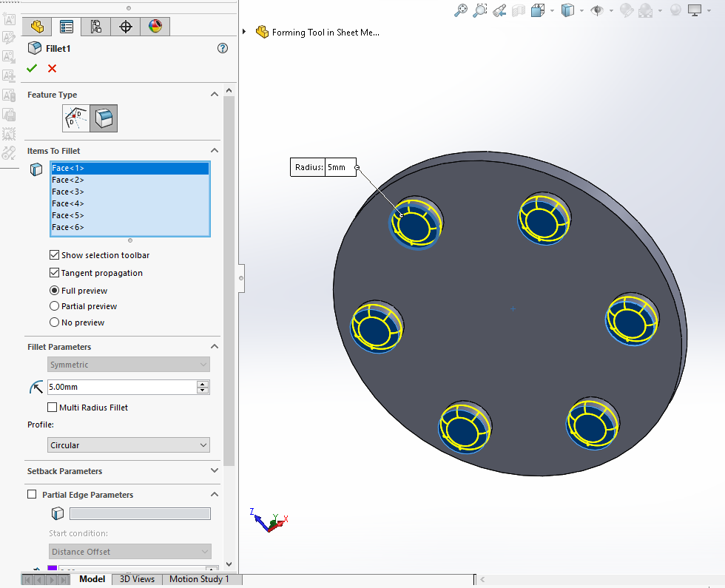Viewport: 725px width, 588px height.
Task: Expand the Forming Tool tree flyout arrow
Action: [245, 32]
